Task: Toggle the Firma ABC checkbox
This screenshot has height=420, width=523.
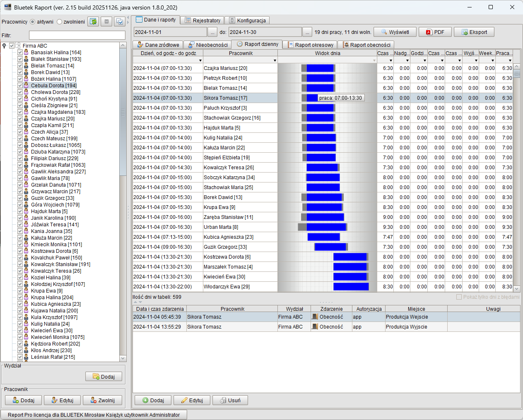Action: pyautogui.click(x=12, y=46)
